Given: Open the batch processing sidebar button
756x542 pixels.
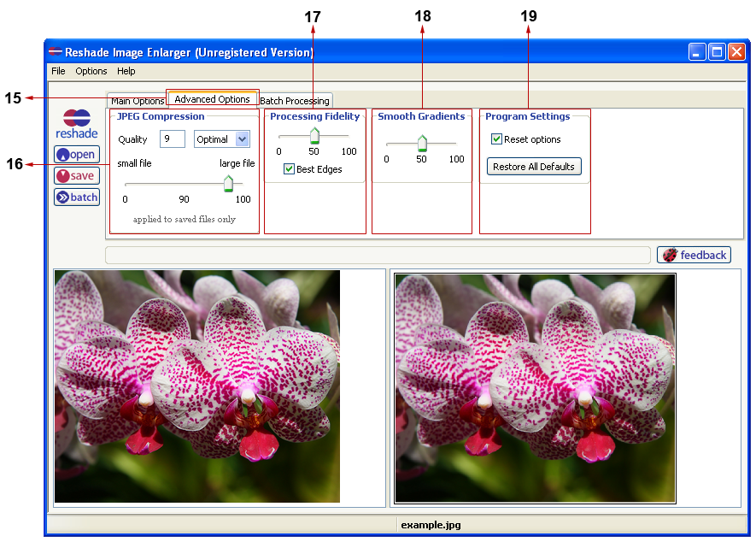Looking at the screenshot, I should click(x=77, y=197).
